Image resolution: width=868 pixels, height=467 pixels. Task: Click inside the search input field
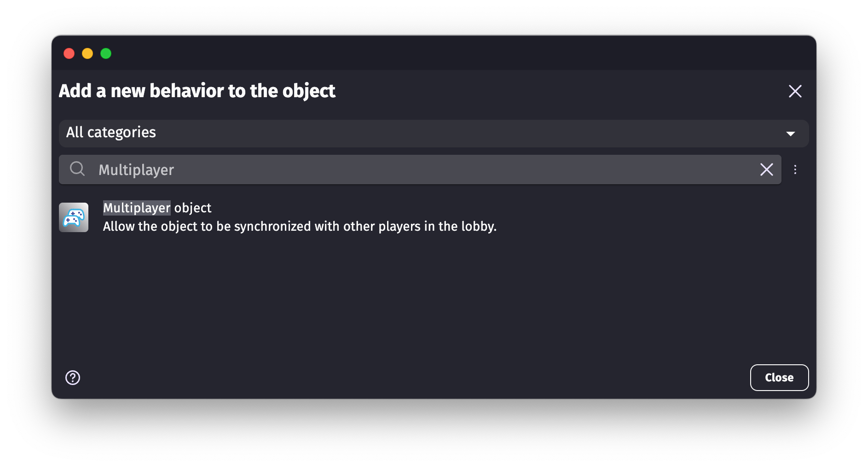368,169
